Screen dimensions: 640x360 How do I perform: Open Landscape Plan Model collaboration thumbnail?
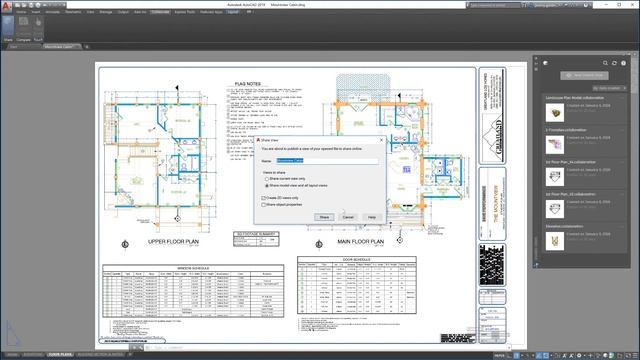(x=555, y=113)
